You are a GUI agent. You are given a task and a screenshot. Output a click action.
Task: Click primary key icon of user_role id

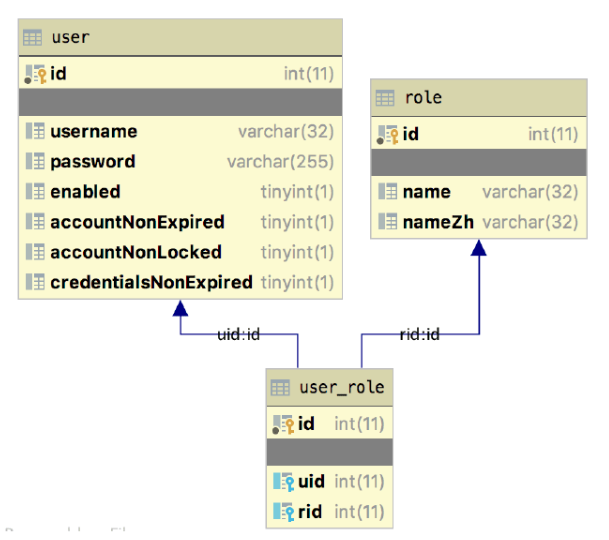(283, 424)
